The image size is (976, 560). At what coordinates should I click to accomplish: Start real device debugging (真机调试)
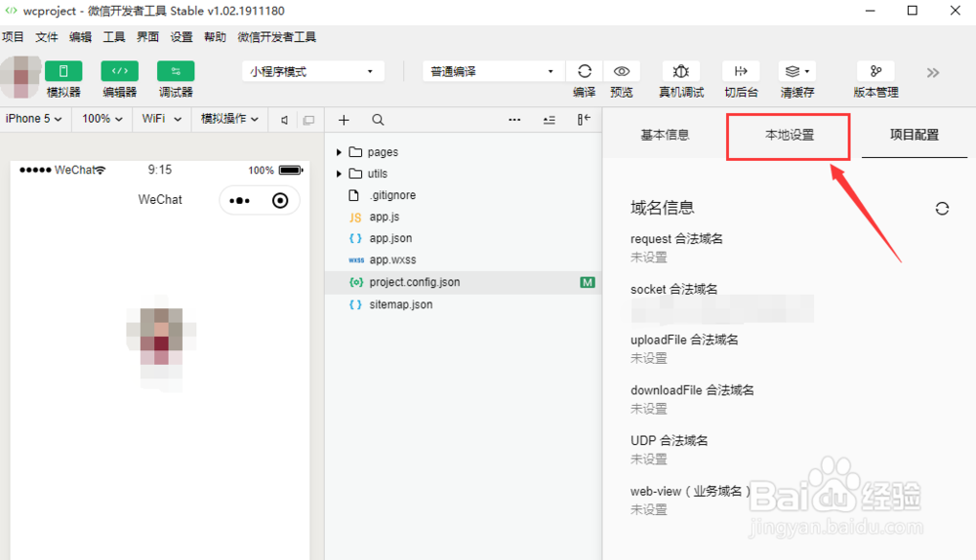click(681, 71)
